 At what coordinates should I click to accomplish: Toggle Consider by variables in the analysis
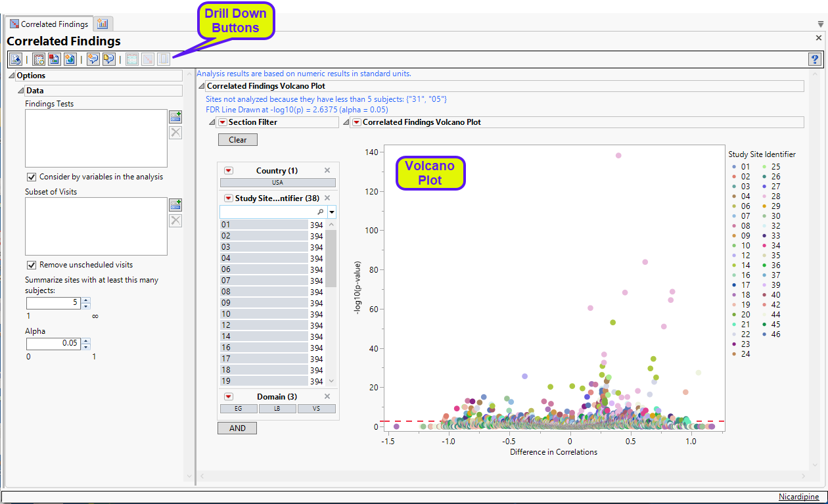[x=32, y=177]
